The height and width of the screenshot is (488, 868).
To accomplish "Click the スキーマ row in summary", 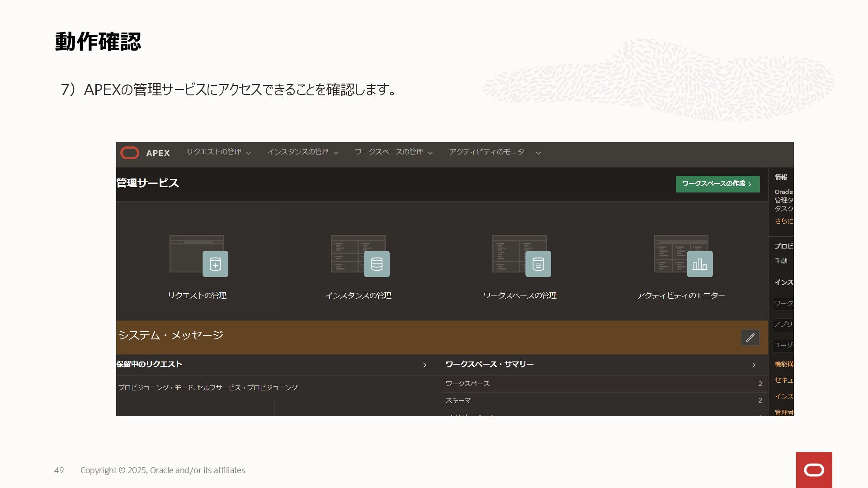I will coord(604,400).
